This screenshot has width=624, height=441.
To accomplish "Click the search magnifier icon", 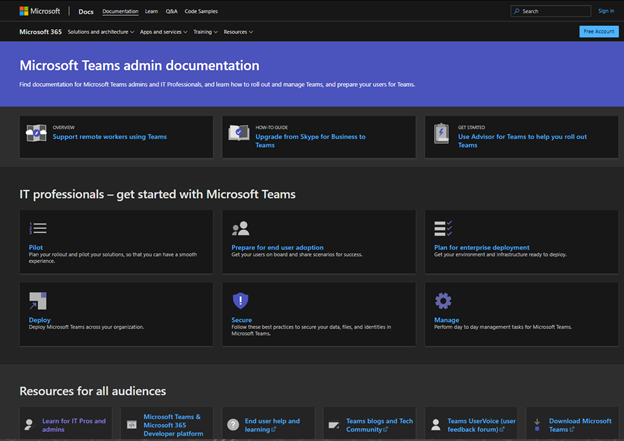I will pos(517,11).
